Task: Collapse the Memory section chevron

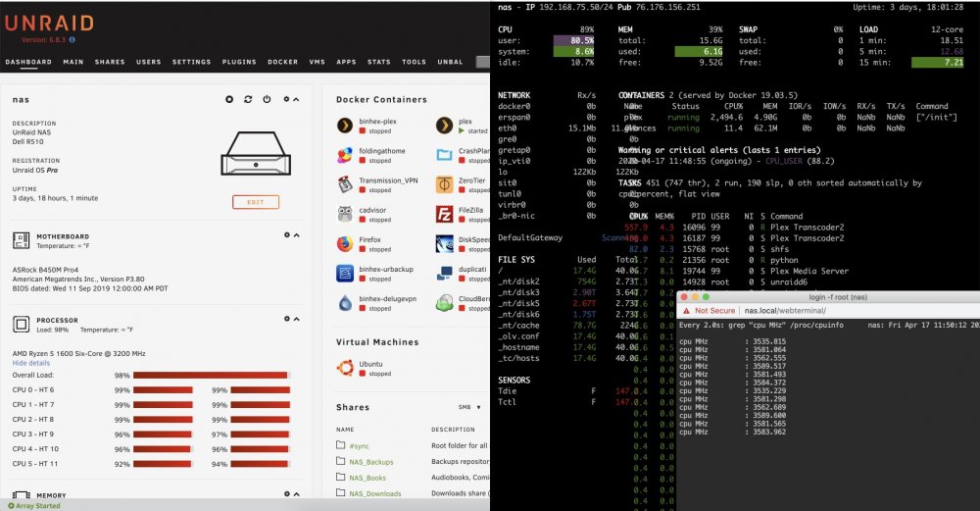Action: coord(296,494)
